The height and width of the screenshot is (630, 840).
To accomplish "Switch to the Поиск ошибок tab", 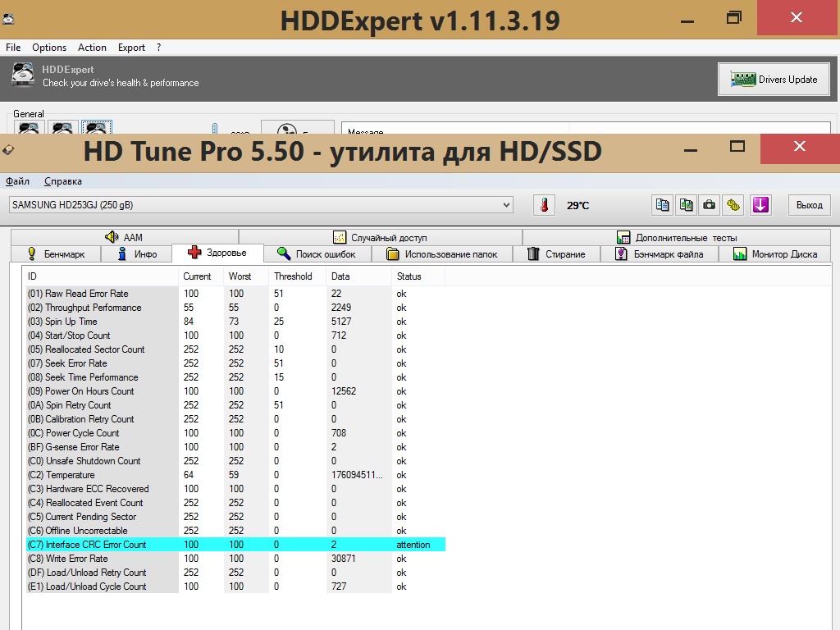I will tap(317, 253).
